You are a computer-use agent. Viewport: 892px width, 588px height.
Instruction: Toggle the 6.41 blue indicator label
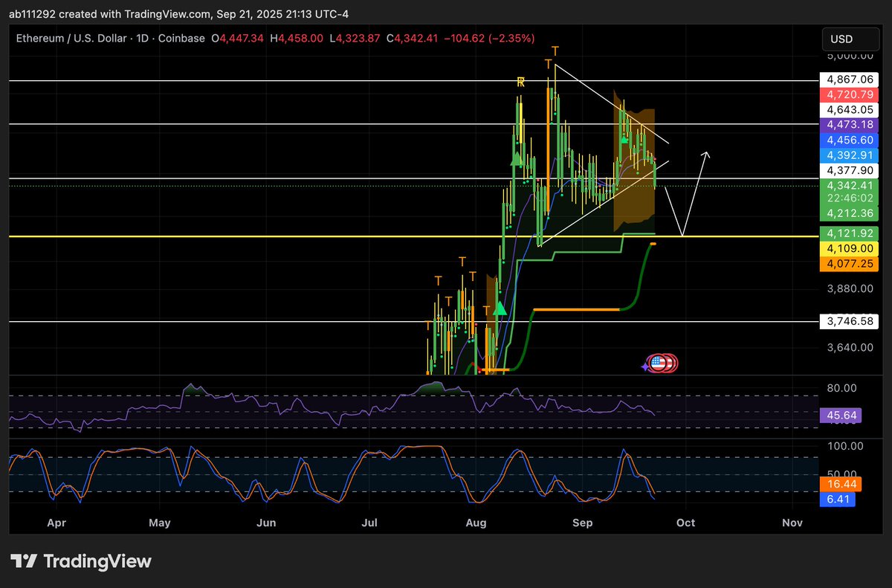pos(838,500)
